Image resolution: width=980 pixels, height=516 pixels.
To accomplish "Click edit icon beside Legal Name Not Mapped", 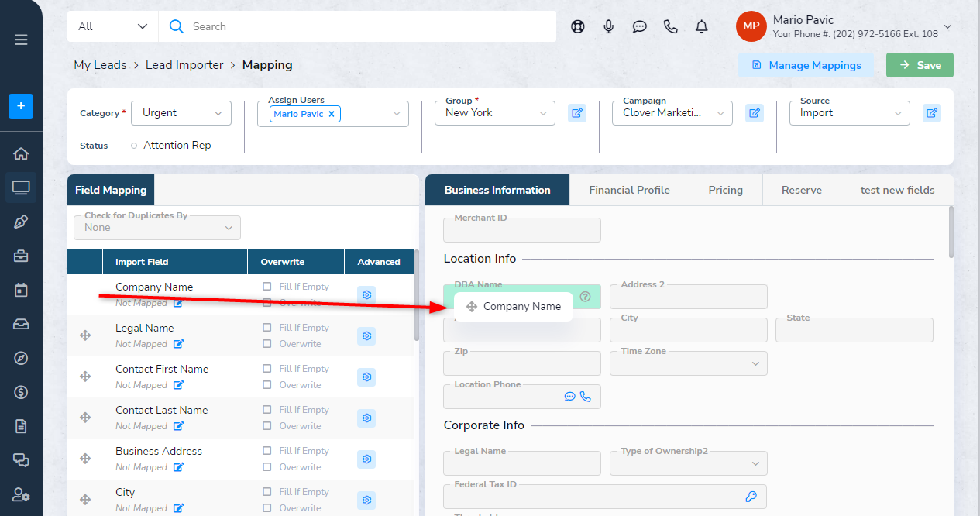I will (179, 344).
